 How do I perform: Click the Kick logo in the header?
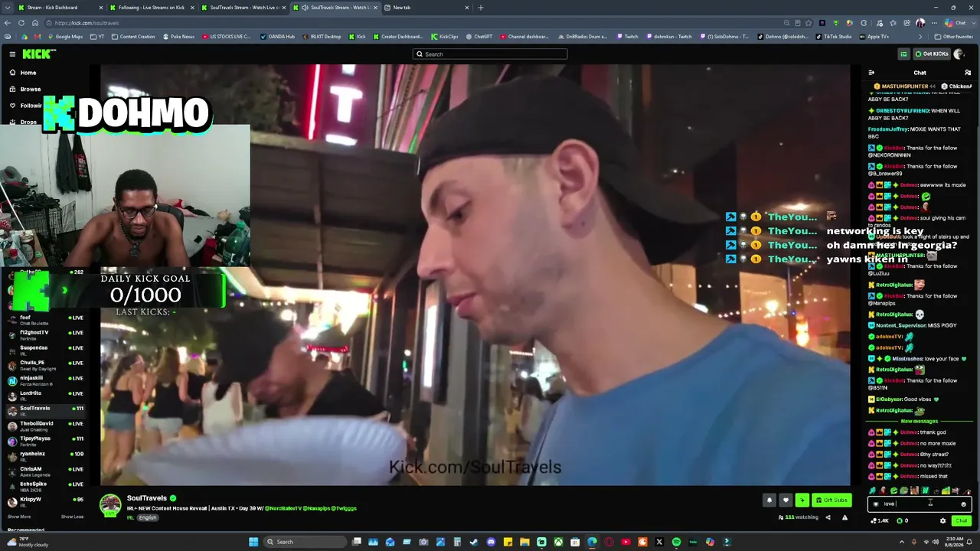(x=38, y=54)
